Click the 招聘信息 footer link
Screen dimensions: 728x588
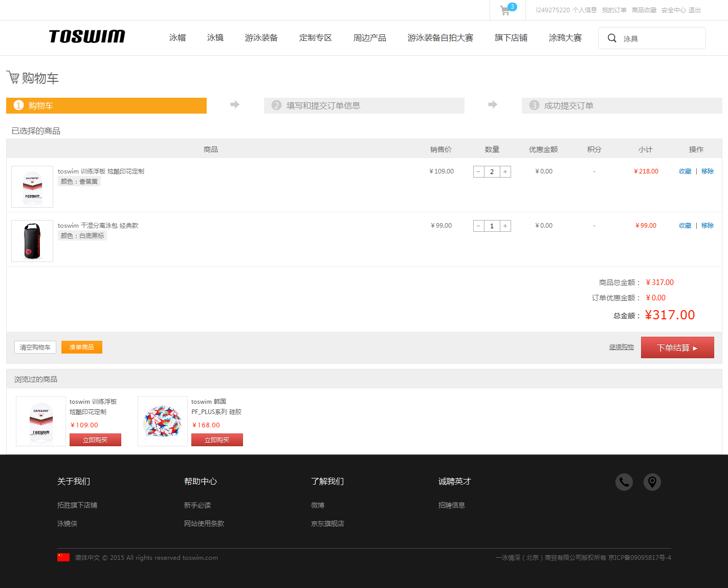[452, 505]
